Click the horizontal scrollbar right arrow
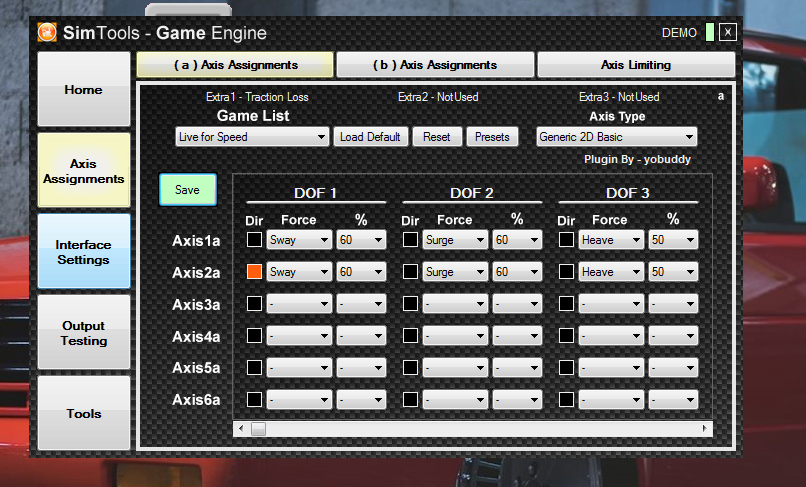 [x=705, y=428]
